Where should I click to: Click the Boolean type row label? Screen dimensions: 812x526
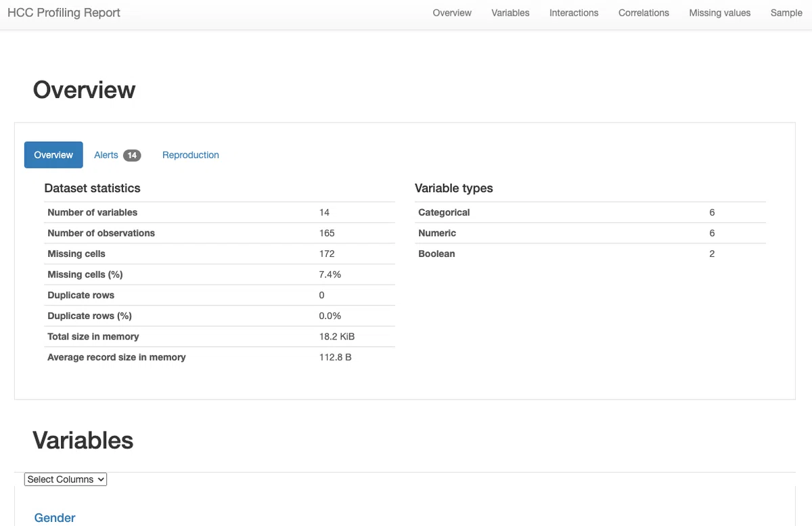pyautogui.click(x=436, y=254)
